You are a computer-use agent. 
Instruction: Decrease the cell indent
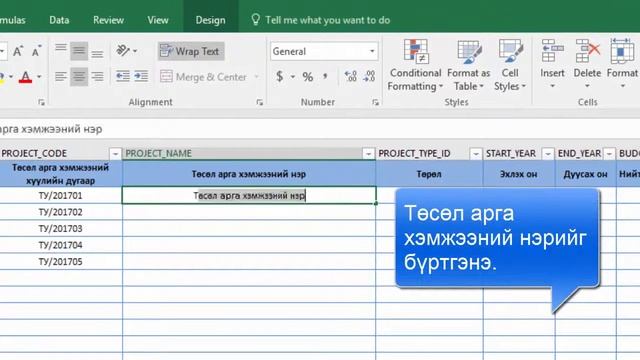(123, 76)
